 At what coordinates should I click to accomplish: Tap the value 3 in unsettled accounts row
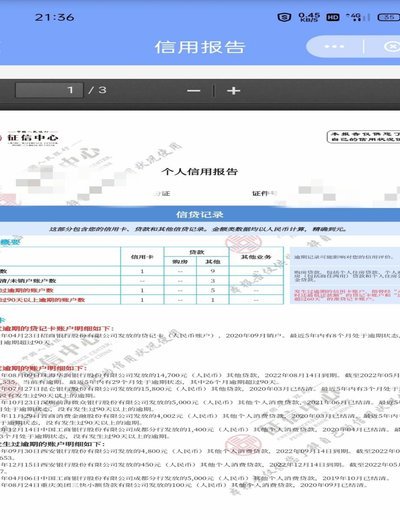pos(213,281)
